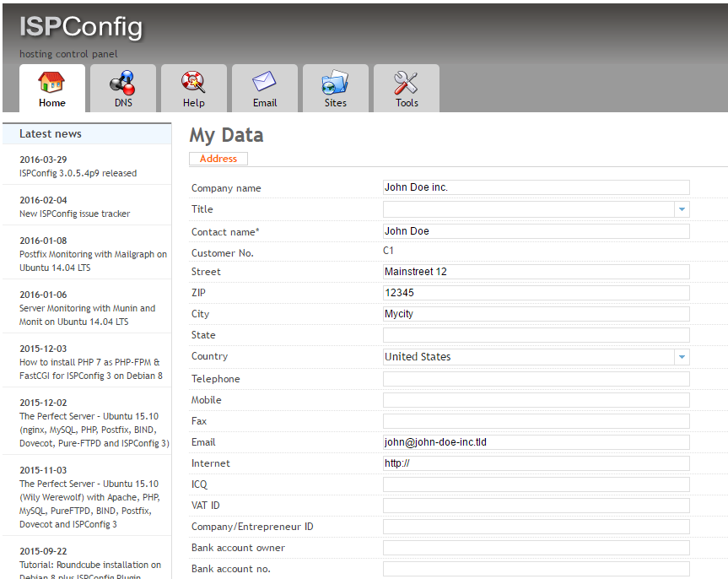Click the VAT ID input field

click(537, 506)
